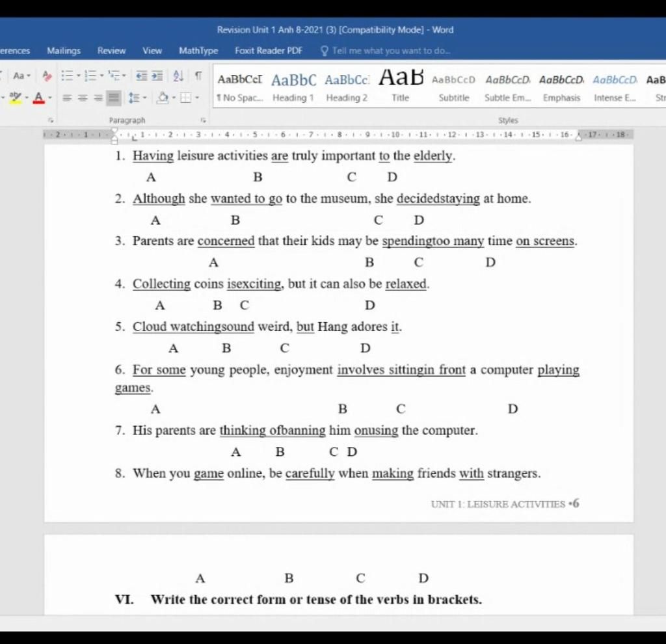Click the Sort A-Z icon
This screenshot has width=666, height=644.
tap(178, 76)
